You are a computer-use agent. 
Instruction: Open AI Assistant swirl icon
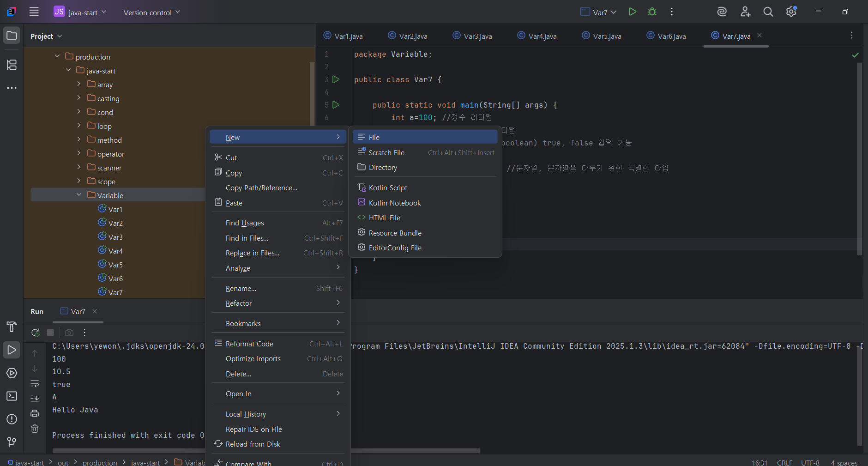pyautogui.click(x=722, y=12)
